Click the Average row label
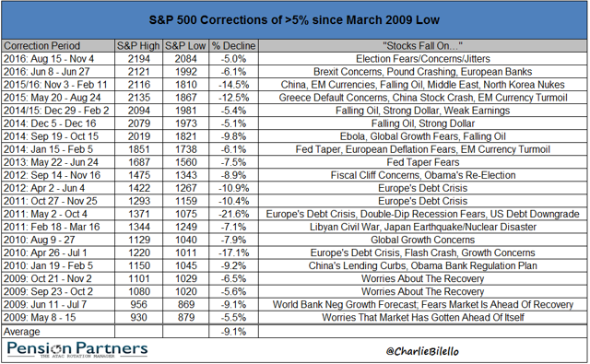The image size is (590, 364). pyautogui.click(x=58, y=332)
